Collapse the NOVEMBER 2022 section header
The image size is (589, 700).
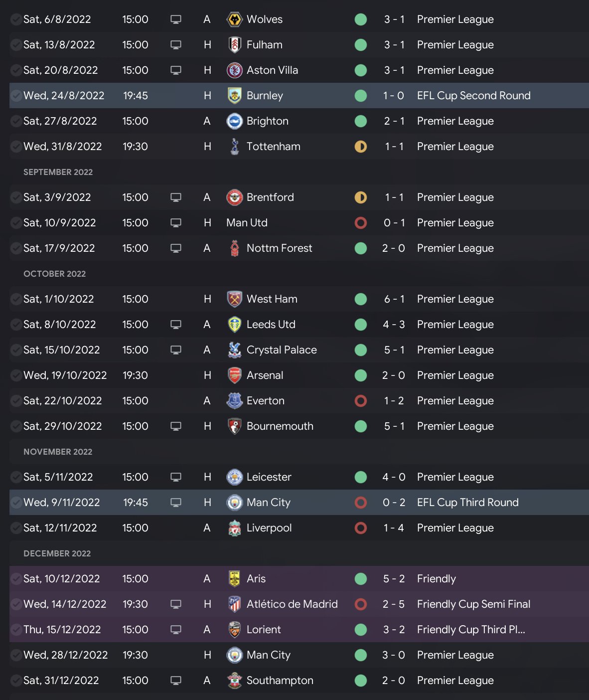click(58, 452)
